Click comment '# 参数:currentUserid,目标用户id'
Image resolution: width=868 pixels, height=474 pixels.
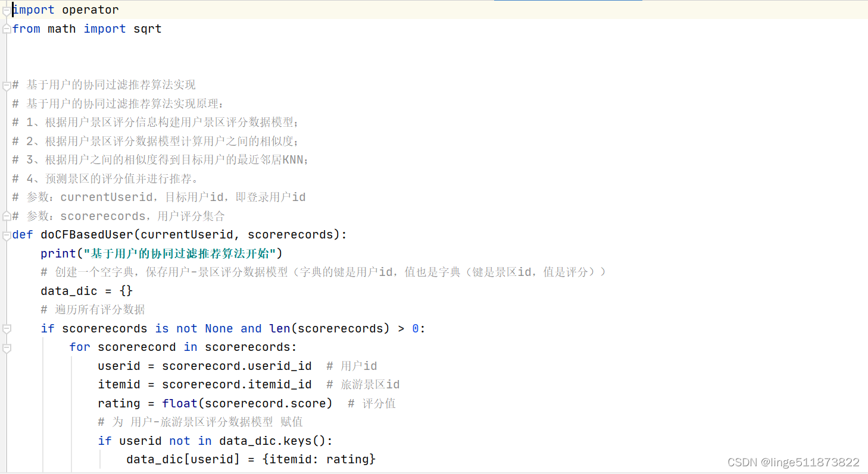coord(159,197)
